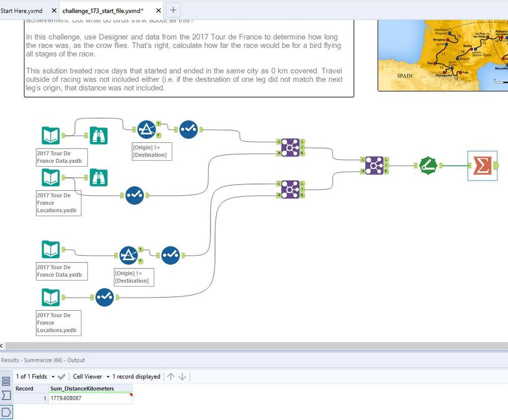Select the Summarize tool on the canvas
The width and height of the screenshot is (508, 420).
coord(482,166)
